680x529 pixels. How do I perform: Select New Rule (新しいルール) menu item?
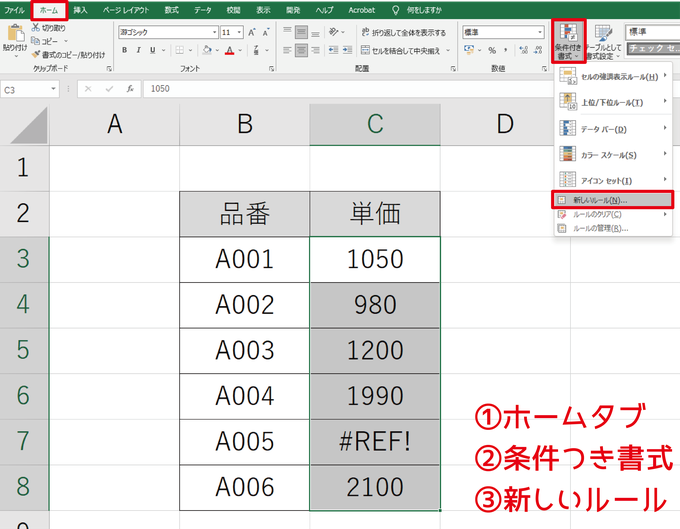[613, 200]
